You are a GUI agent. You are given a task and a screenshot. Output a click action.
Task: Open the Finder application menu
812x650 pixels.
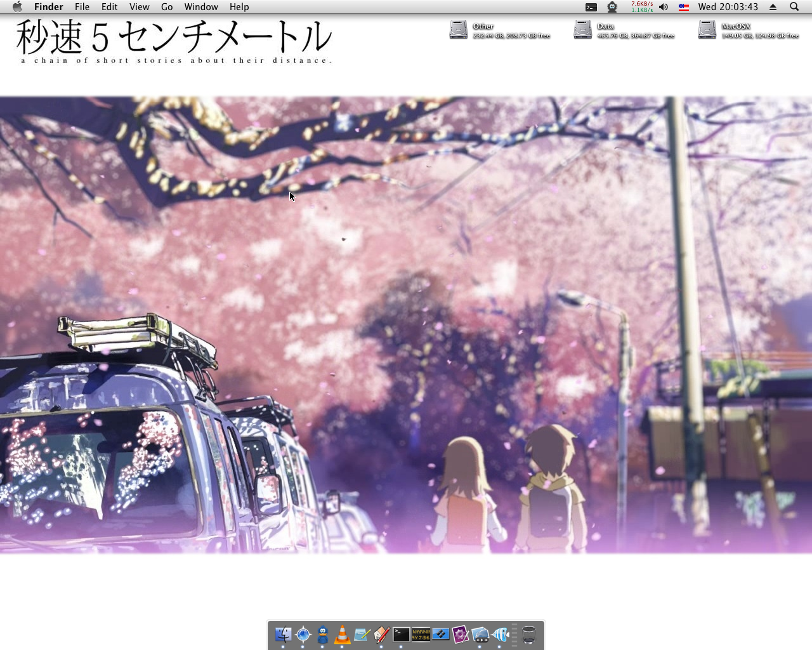[48, 7]
